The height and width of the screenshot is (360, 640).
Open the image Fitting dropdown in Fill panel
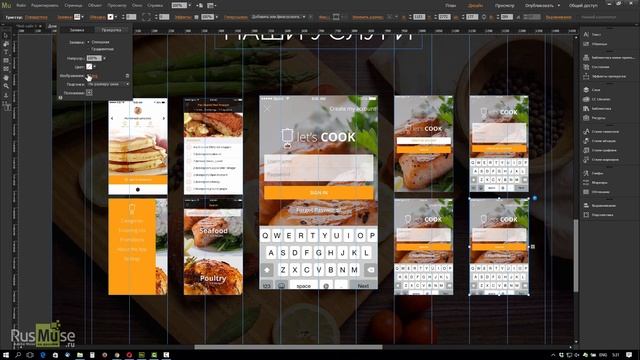pos(108,84)
